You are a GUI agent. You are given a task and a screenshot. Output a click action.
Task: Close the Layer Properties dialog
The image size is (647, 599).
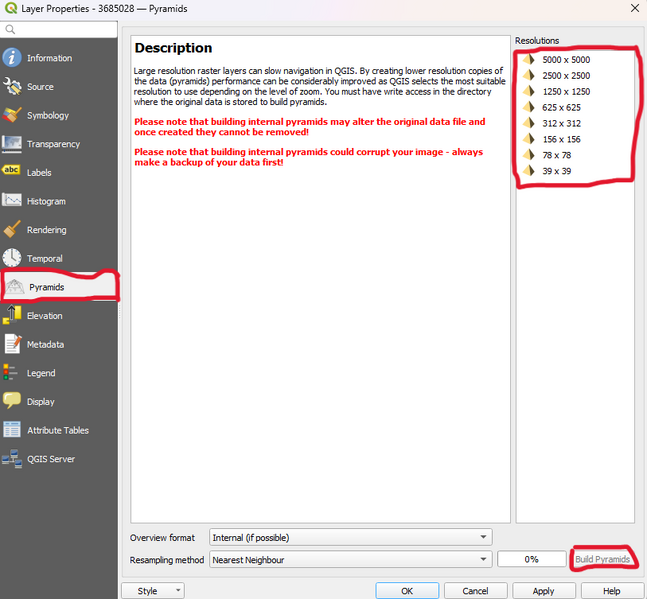635,8
